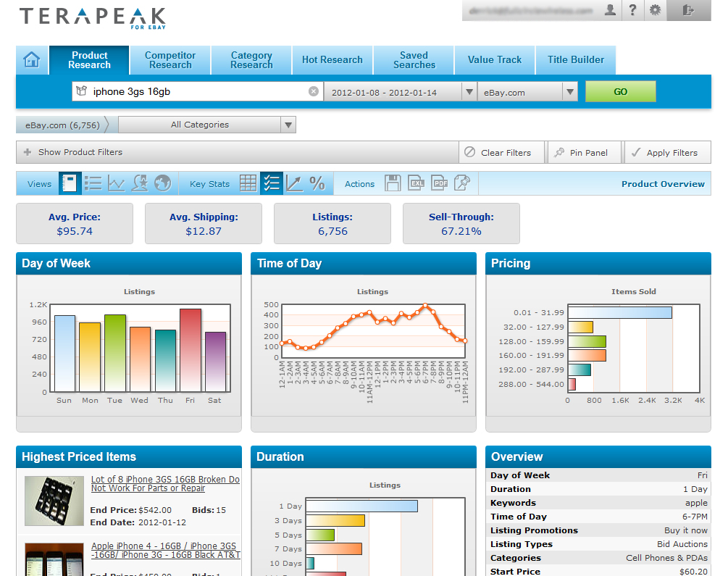Export the report with the PDF icon

coord(439,183)
